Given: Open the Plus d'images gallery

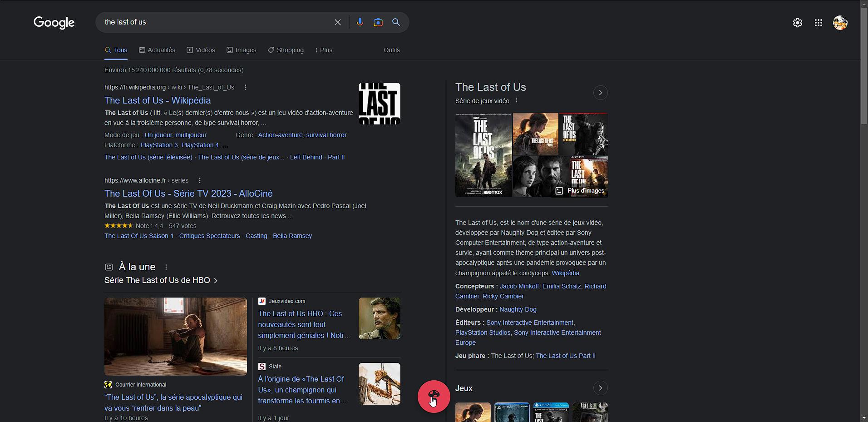Looking at the screenshot, I should [580, 190].
